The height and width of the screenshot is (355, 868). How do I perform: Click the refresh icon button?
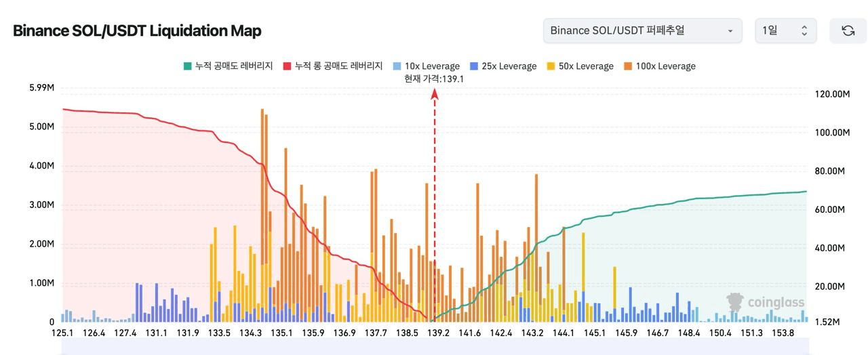coord(848,31)
